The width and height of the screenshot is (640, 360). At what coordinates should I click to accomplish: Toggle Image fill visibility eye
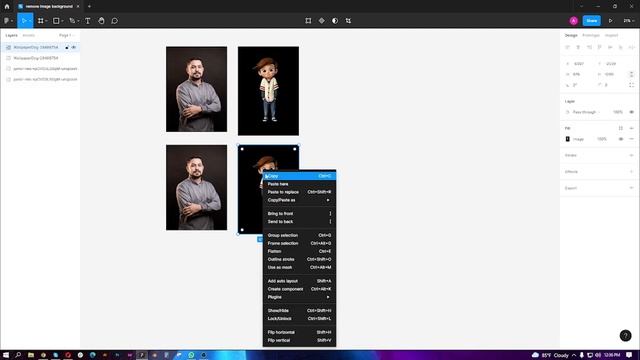click(x=621, y=139)
